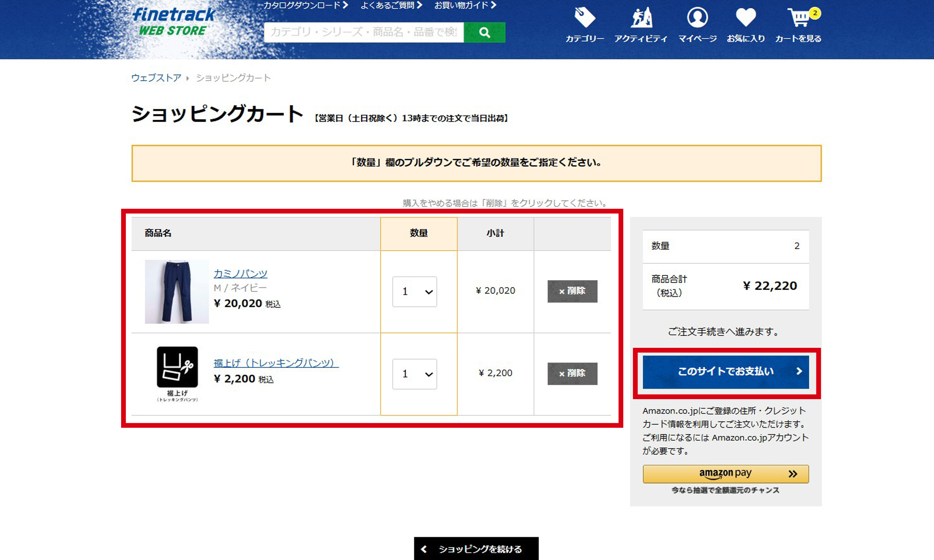Focus the product search input field

[x=364, y=32]
